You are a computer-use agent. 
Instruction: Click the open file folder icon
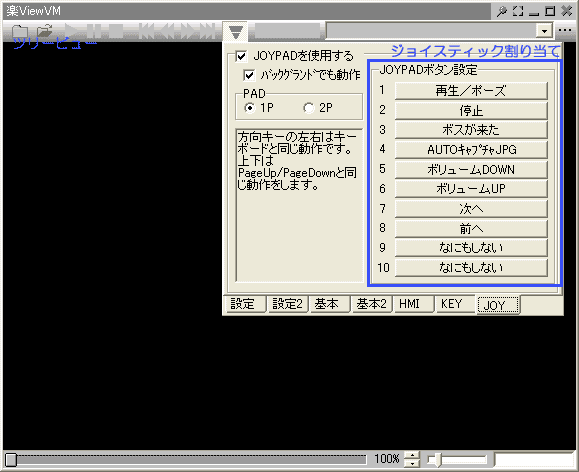(x=45, y=31)
